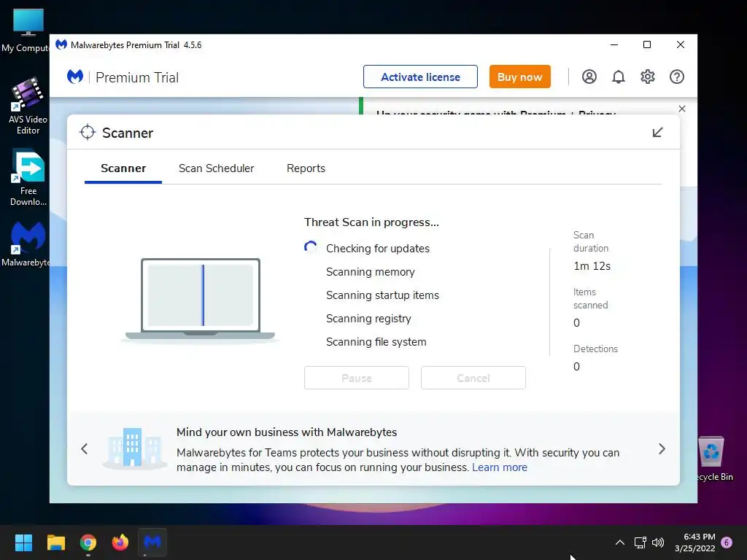
Task: Open the help question mark icon
Action: pyautogui.click(x=676, y=77)
